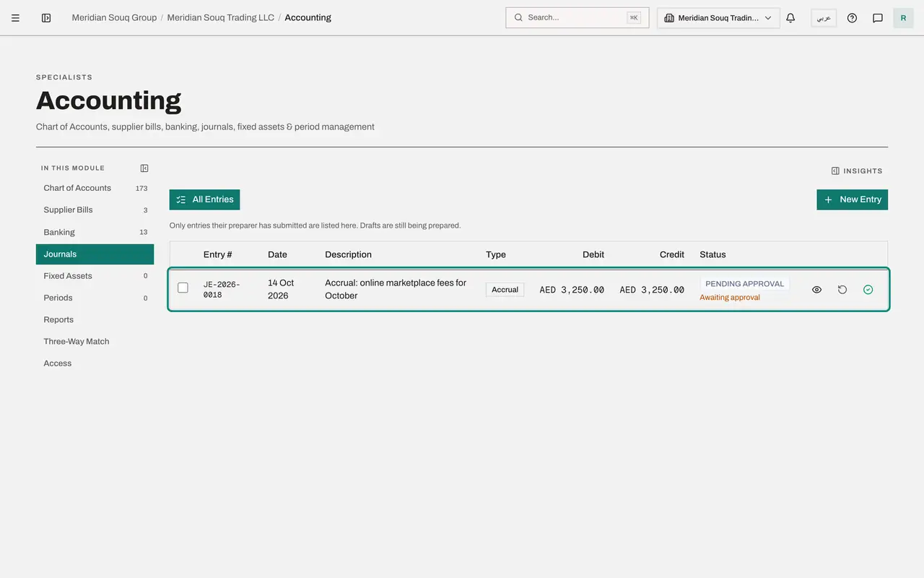Screen dimensions: 924x578
Task: Open the chat messages icon
Action: (878, 18)
